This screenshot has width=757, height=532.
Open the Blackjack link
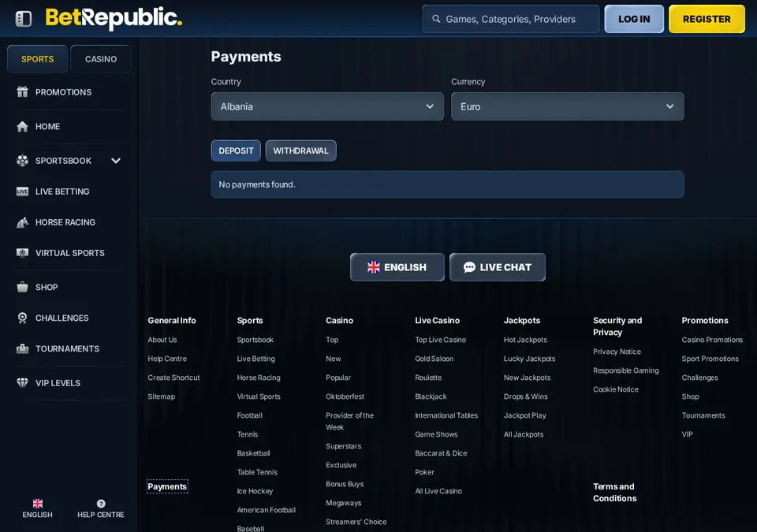tap(431, 396)
